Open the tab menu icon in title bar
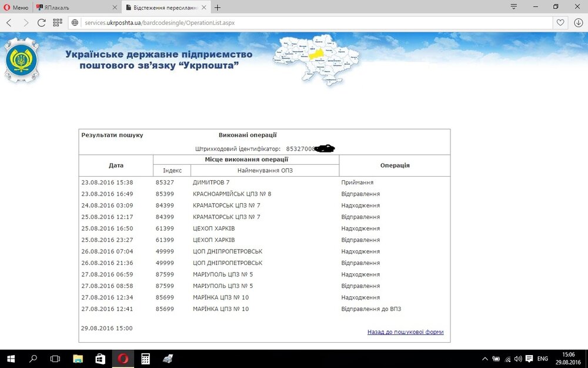This screenshot has width=588, height=368. pyautogui.click(x=514, y=6)
